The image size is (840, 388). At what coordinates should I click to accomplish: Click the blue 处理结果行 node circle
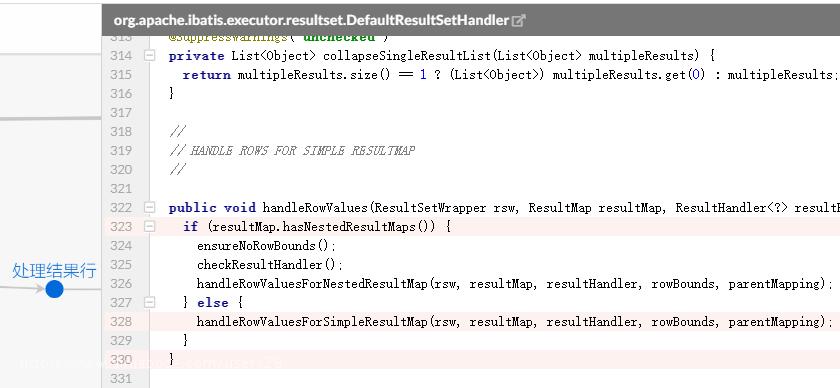pyautogui.click(x=54, y=289)
